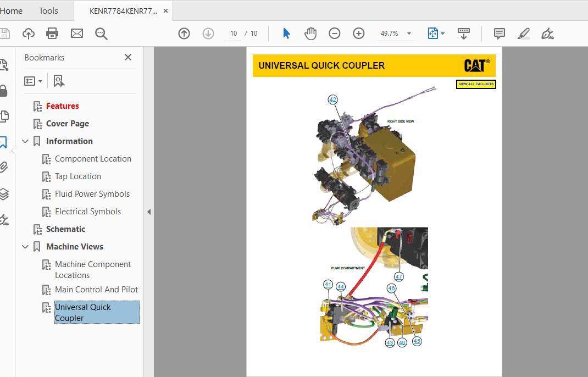Click the next page down arrow

208,34
